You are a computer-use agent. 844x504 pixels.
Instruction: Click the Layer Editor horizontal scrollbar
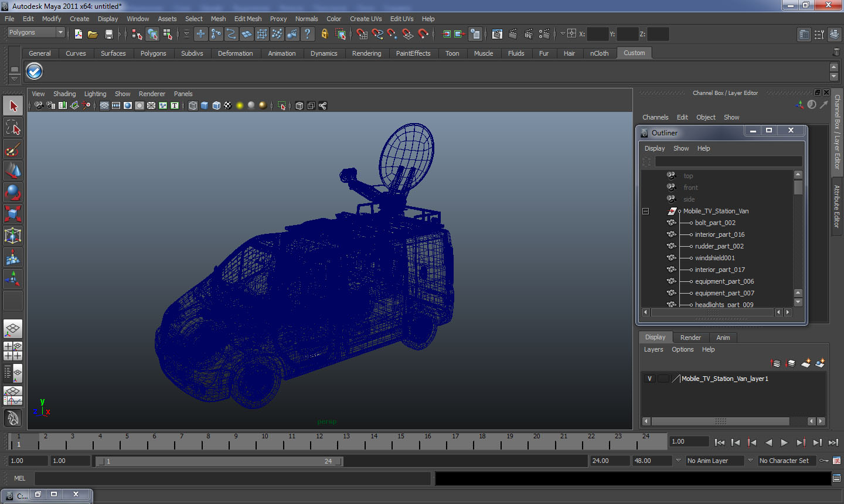coord(720,421)
